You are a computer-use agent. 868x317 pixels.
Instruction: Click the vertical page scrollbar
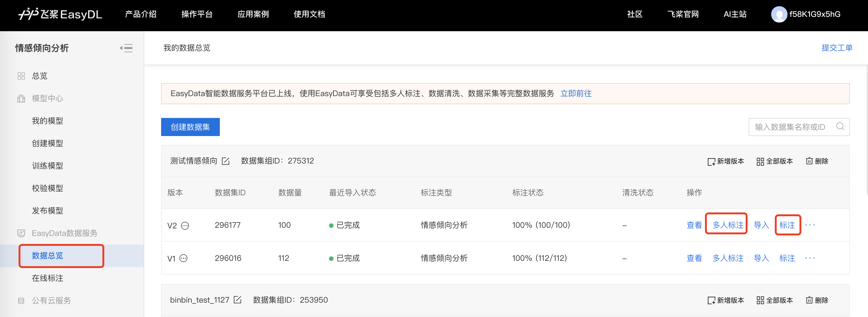[866, 130]
